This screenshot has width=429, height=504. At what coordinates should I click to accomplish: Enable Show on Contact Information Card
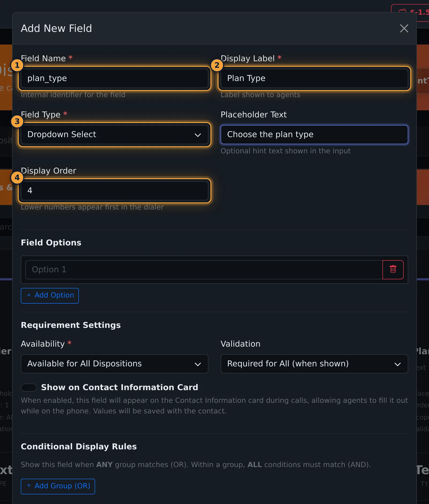click(29, 387)
